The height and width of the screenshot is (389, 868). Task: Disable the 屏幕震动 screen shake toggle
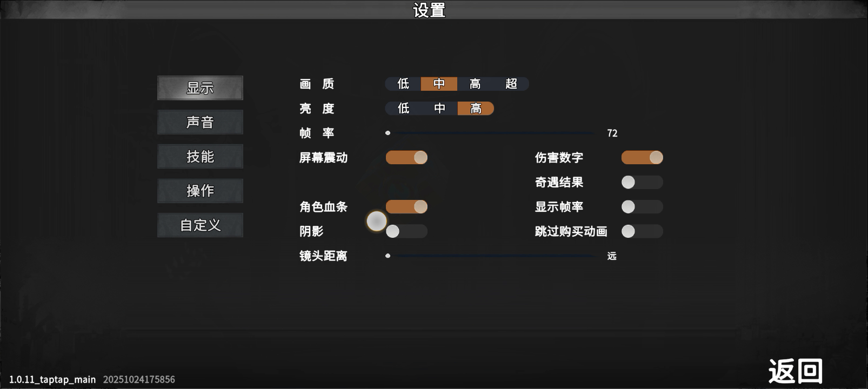click(406, 157)
